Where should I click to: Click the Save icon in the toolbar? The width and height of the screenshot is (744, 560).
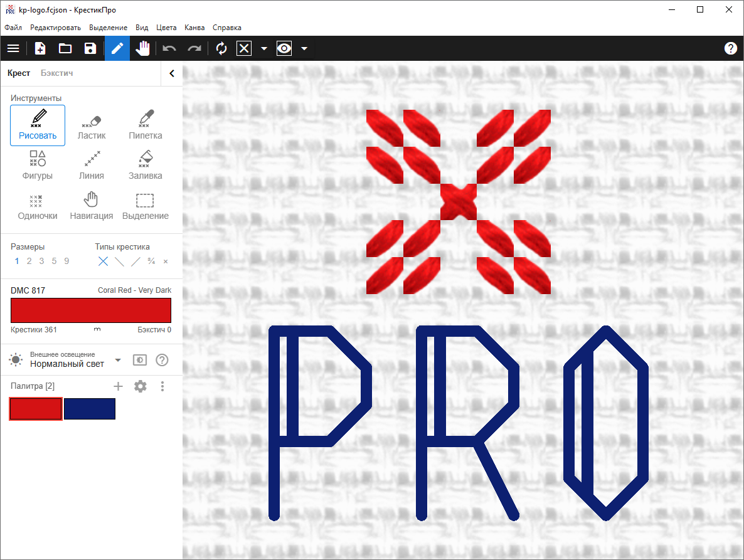pos(90,48)
